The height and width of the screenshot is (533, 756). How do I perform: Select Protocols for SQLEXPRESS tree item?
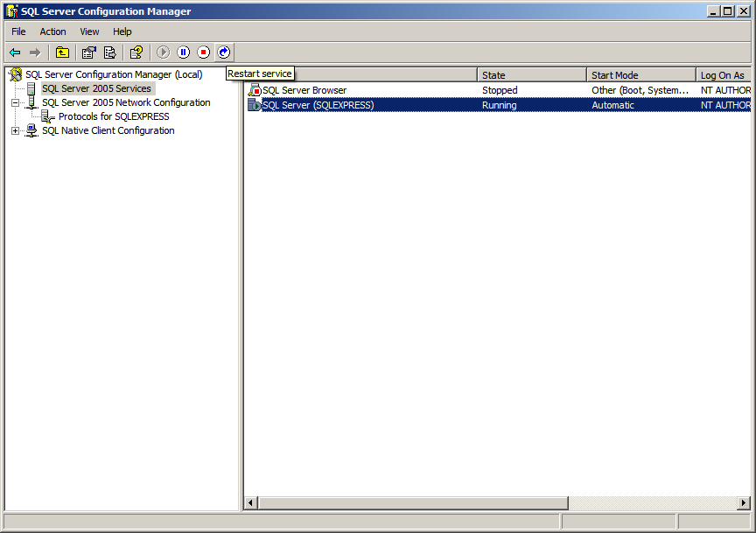[114, 116]
